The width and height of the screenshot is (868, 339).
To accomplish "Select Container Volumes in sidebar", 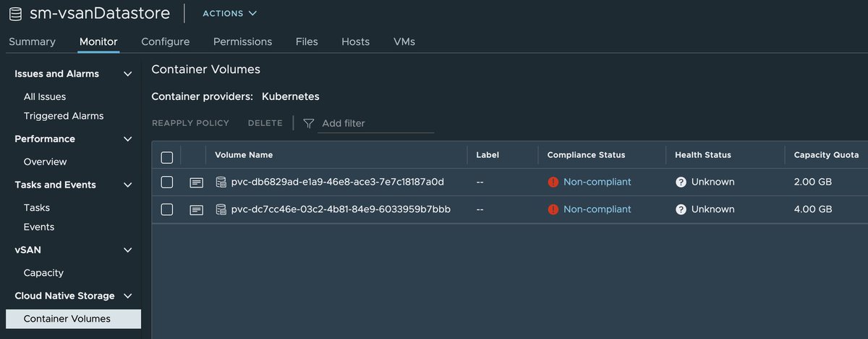I will coord(73,319).
